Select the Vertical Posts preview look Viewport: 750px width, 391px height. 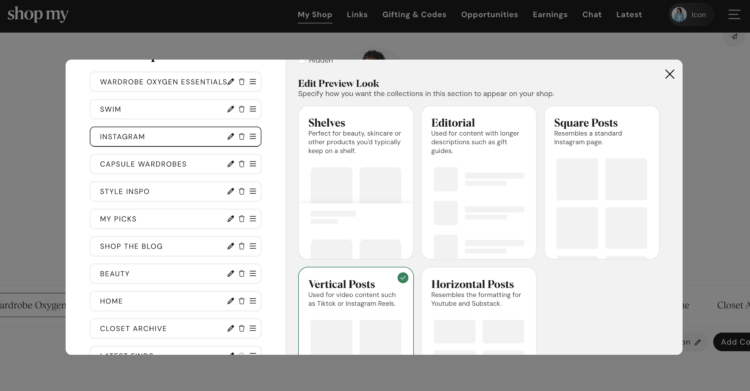356,311
